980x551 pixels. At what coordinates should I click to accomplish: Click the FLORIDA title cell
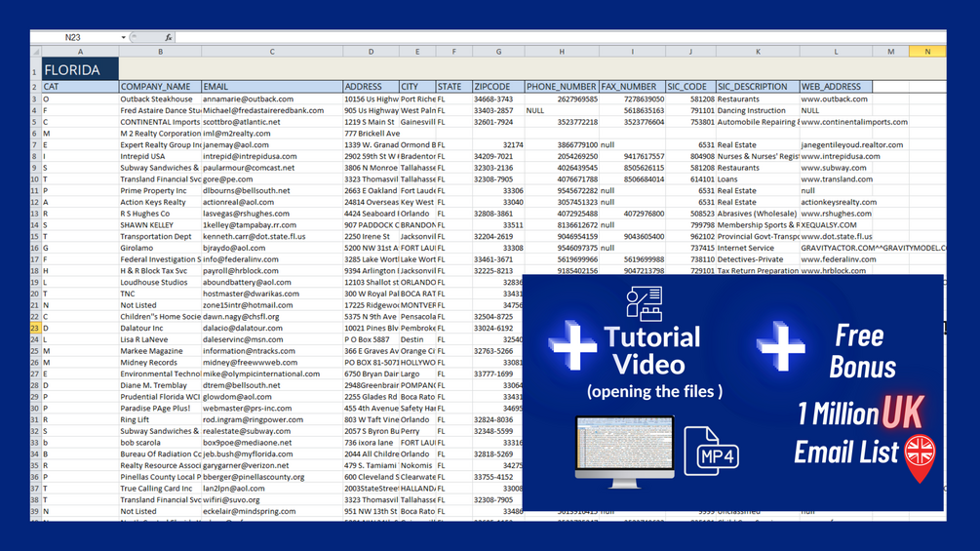click(80, 69)
